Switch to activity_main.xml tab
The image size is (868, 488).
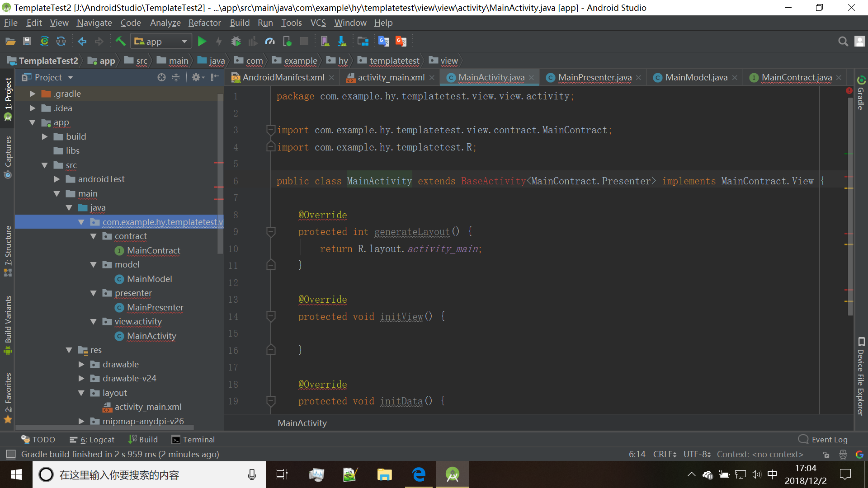(x=391, y=78)
